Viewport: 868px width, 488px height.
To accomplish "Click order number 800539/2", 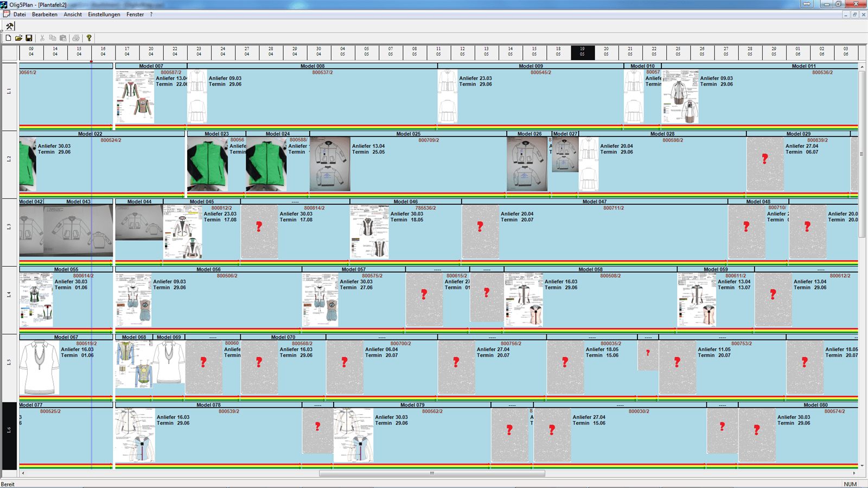I will (229, 412).
